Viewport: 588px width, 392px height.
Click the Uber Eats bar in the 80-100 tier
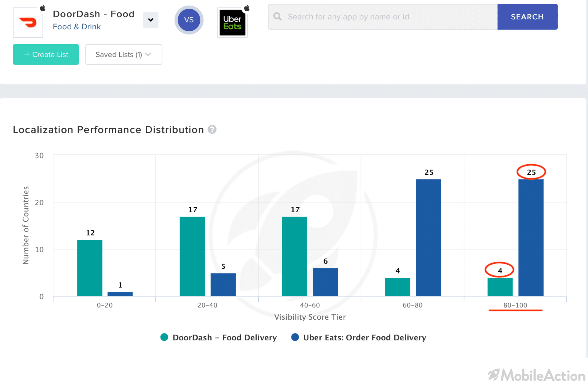pyautogui.click(x=531, y=237)
